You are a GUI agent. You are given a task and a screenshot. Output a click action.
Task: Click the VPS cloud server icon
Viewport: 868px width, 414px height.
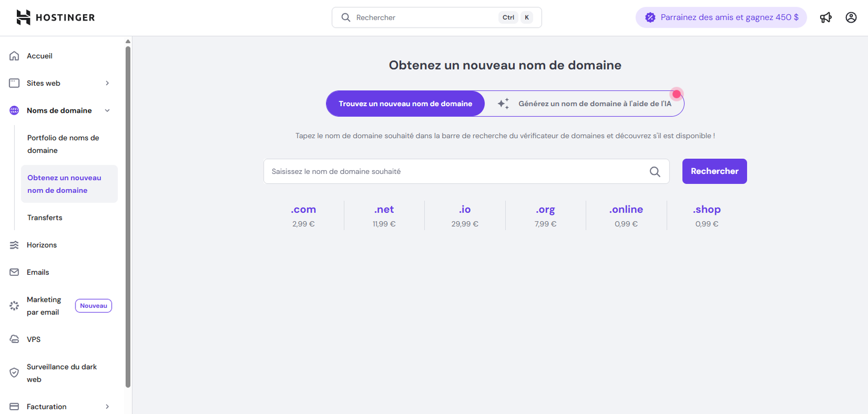[x=15, y=339]
